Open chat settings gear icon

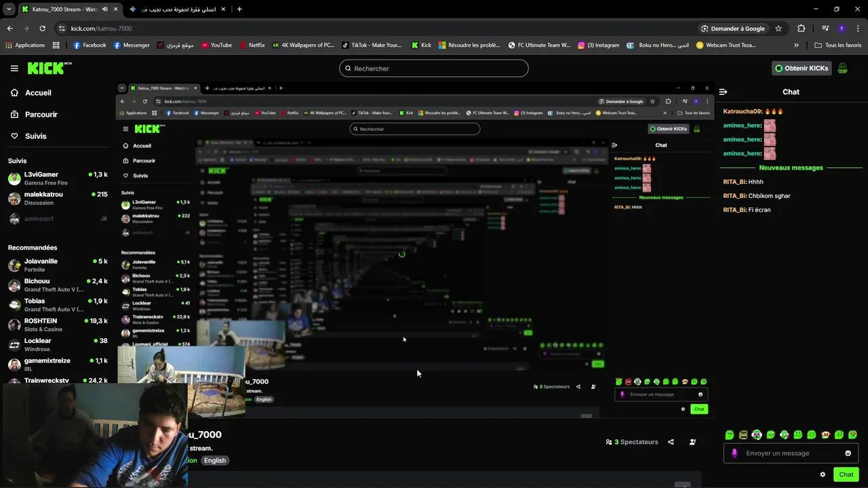(823, 474)
